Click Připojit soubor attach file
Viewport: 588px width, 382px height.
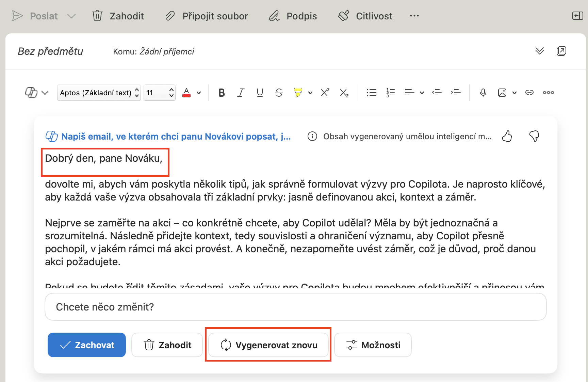click(x=207, y=16)
